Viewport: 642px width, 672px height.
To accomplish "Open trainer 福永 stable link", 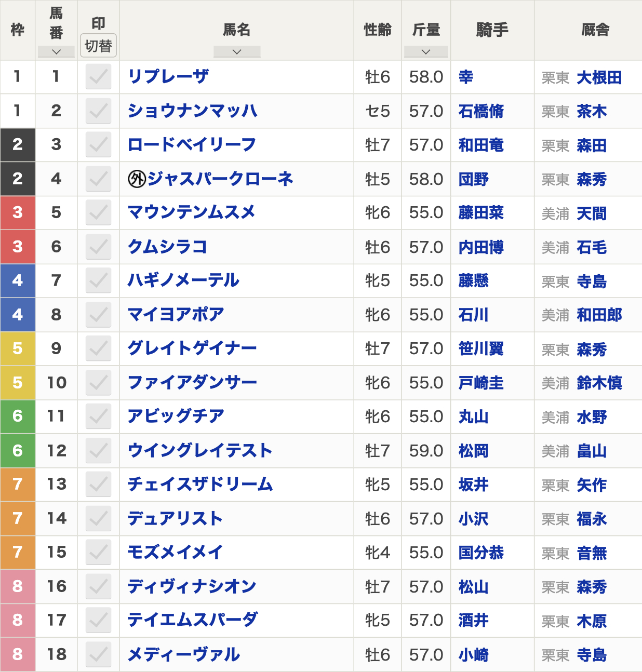I will click(x=592, y=519).
